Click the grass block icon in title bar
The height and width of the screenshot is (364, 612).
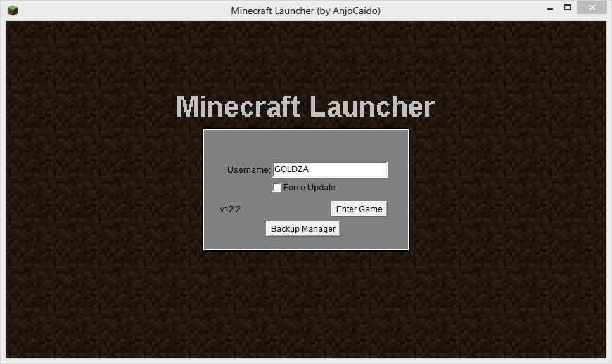(13, 11)
